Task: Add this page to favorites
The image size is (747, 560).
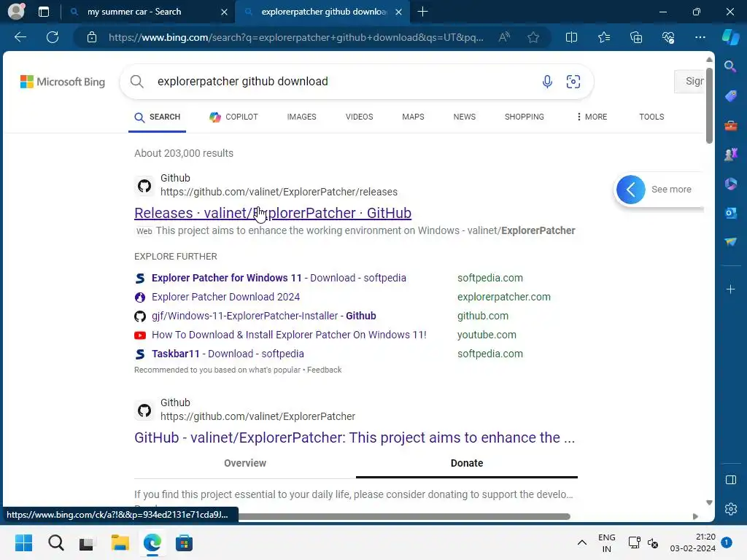Action: (x=533, y=37)
